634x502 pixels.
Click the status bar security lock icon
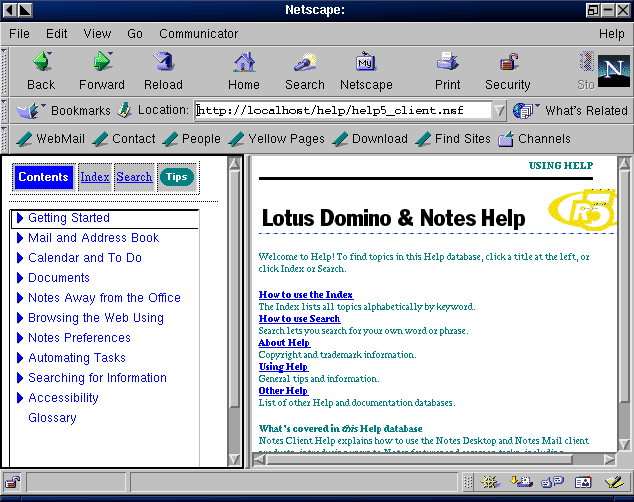click(12, 482)
